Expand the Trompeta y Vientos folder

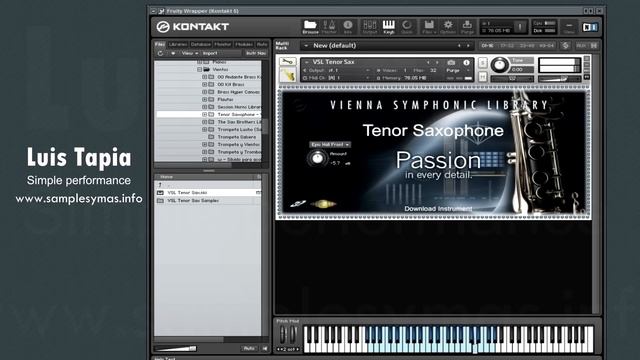[204, 144]
